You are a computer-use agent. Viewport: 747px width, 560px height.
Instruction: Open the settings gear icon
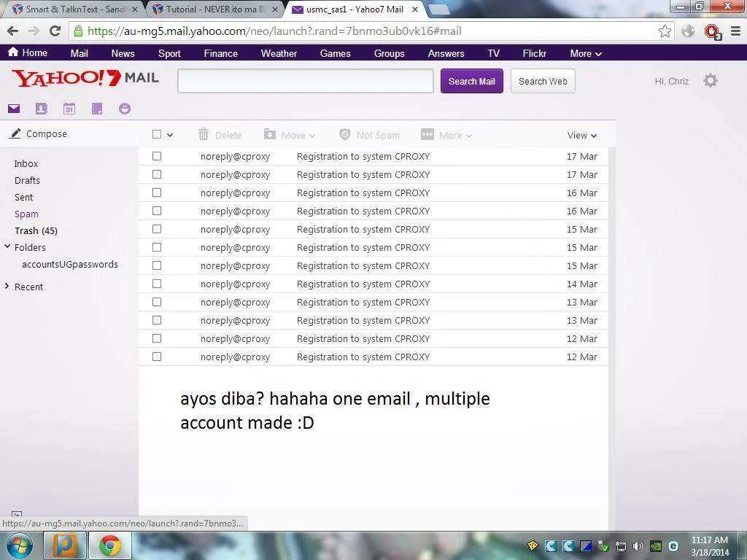pos(710,80)
